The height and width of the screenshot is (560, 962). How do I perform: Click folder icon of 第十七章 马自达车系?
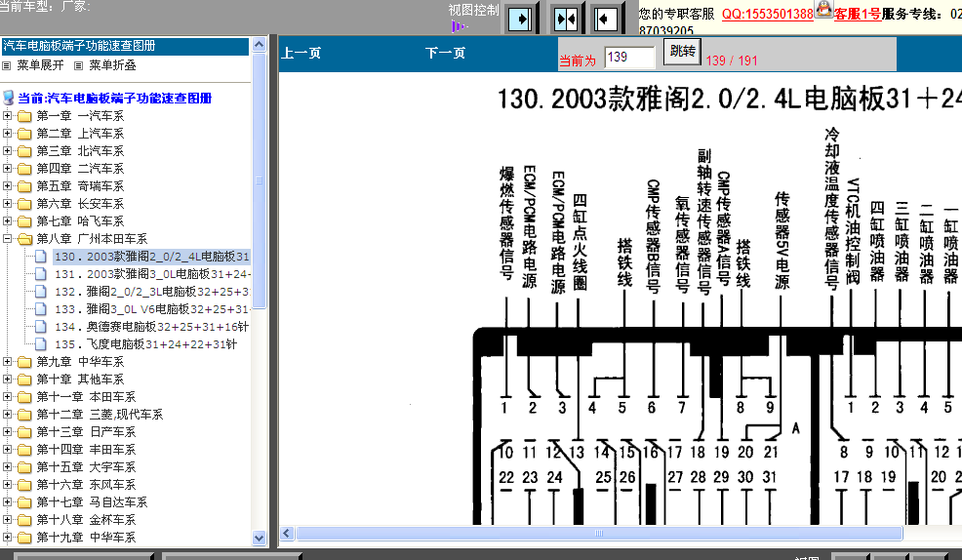[x=24, y=502]
